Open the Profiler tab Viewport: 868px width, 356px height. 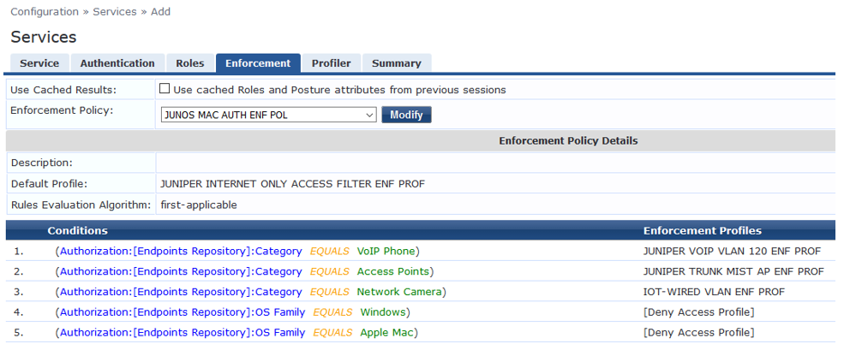pos(331,63)
